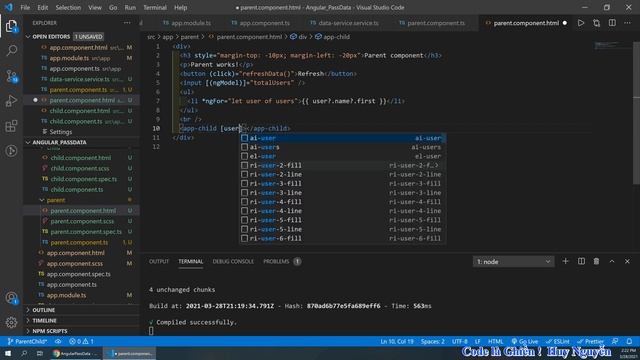
Task: Click the feedback icon in status bar
Action: [615, 341]
